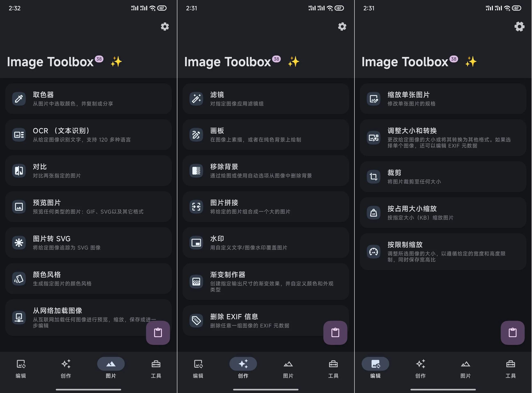Open the 裁剪 crop tool icon
This screenshot has height=393, width=532.
[x=373, y=176]
